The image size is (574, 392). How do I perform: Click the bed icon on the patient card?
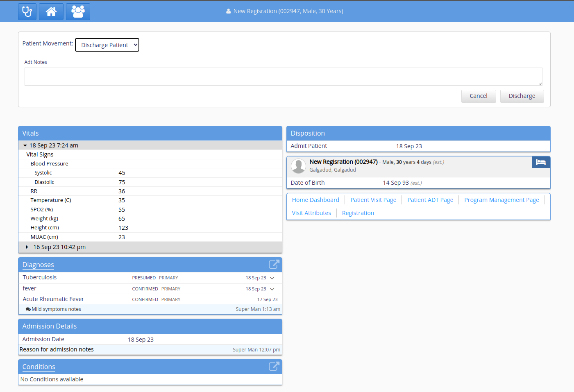point(541,162)
